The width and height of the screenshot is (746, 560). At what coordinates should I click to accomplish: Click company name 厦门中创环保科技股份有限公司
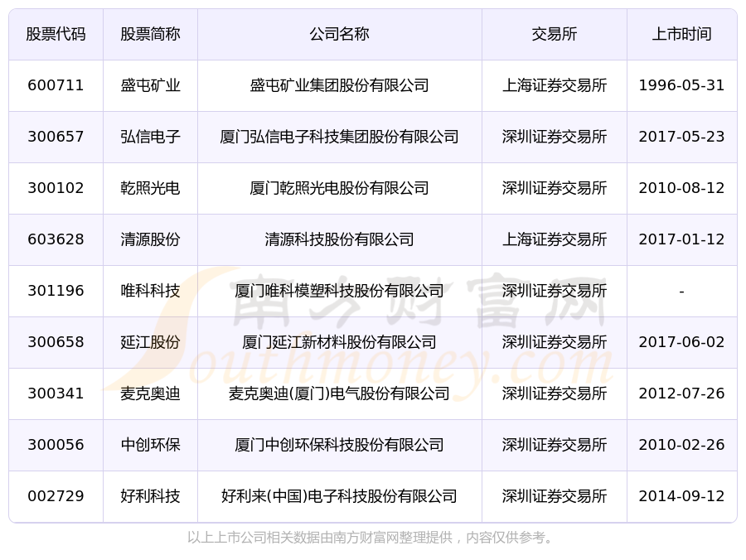tap(339, 445)
